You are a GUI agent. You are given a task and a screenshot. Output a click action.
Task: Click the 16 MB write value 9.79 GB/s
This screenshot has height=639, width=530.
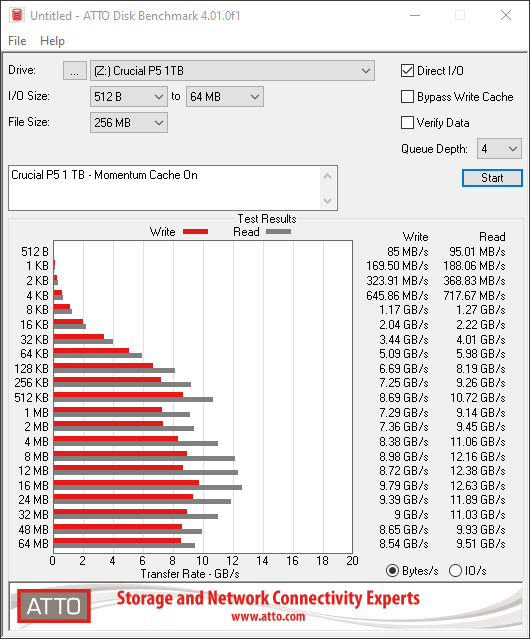(404, 486)
